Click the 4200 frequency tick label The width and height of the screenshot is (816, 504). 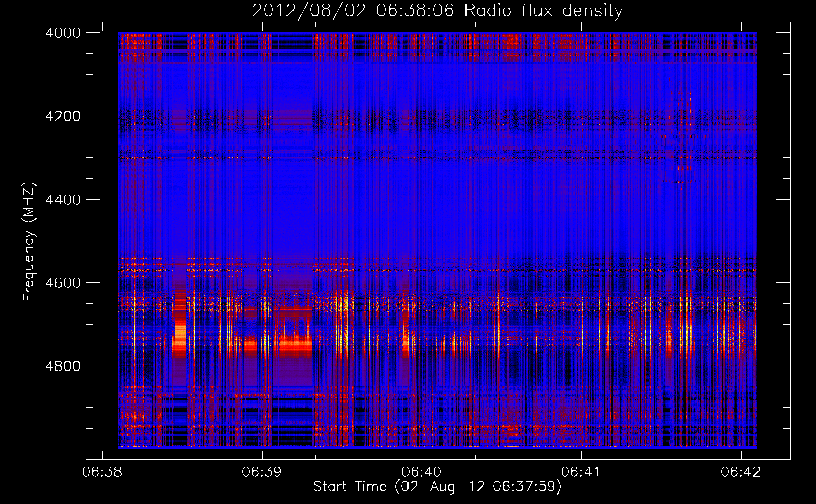pyautogui.click(x=63, y=116)
